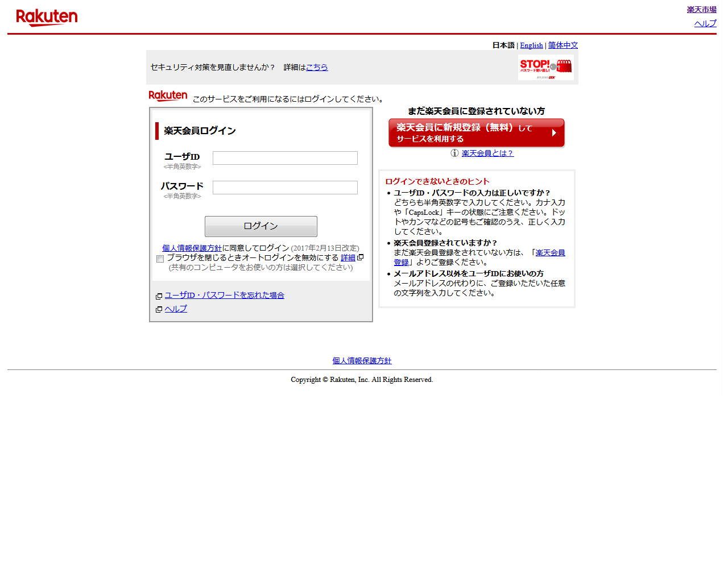Screen dimensions: 728x582
Task: Click the red 楽天会員に新規登録 button
Action: [477, 133]
